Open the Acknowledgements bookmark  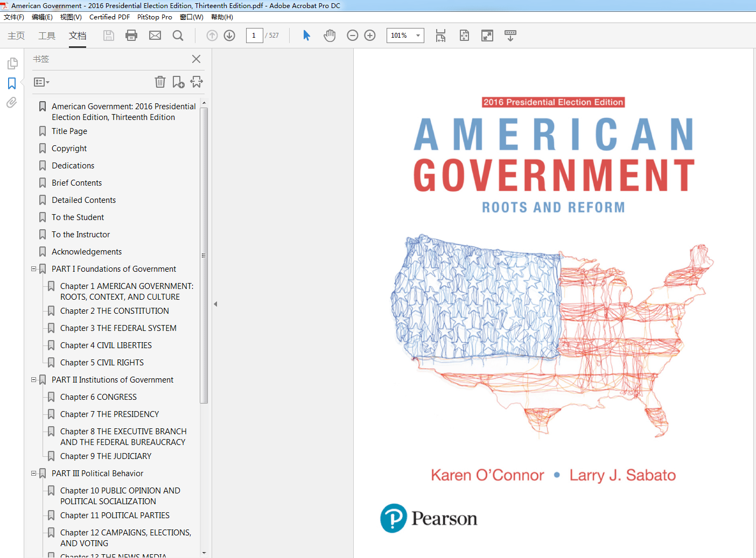87,252
